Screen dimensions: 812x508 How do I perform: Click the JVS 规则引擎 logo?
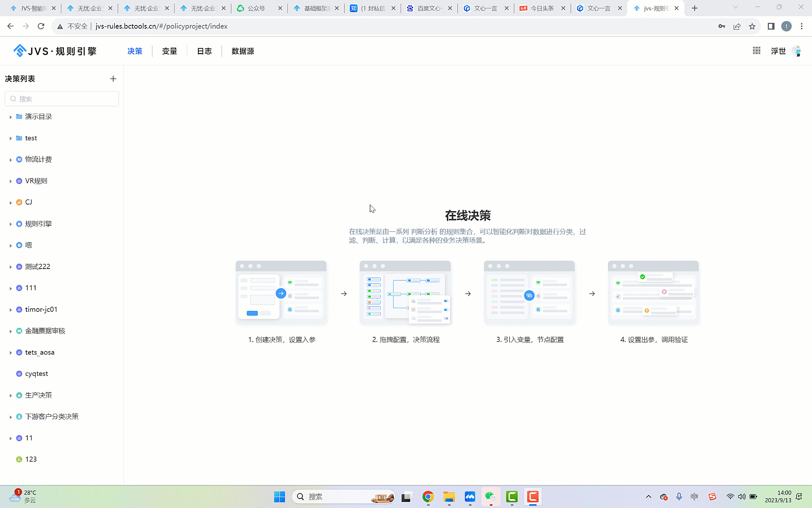(x=55, y=51)
